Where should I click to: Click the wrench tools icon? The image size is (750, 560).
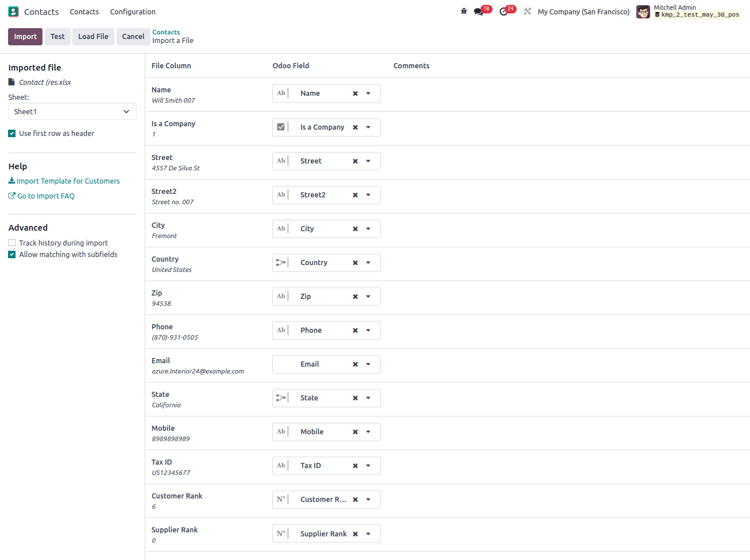tap(527, 11)
